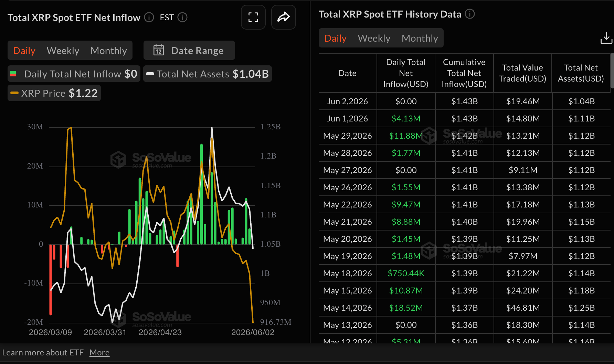
Task: Click the 2026/03/09 chart axis label
Action: pos(50,332)
